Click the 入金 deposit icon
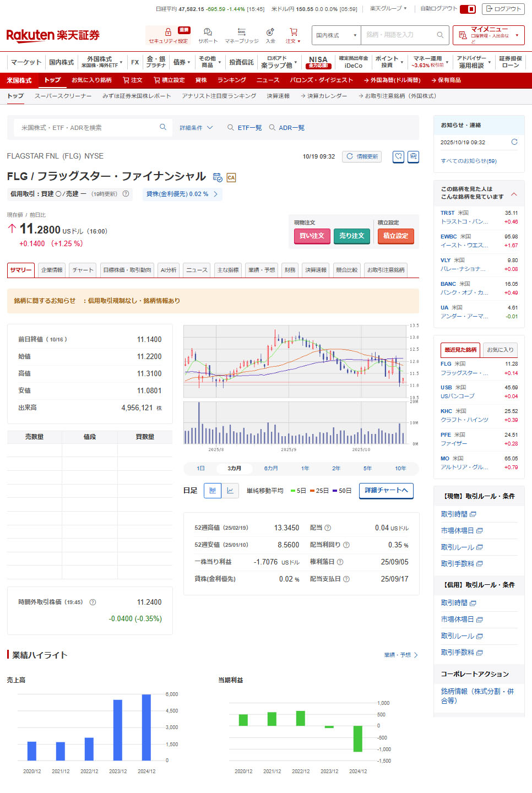The image size is (532, 793). pyautogui.click(x=270, y=32)
